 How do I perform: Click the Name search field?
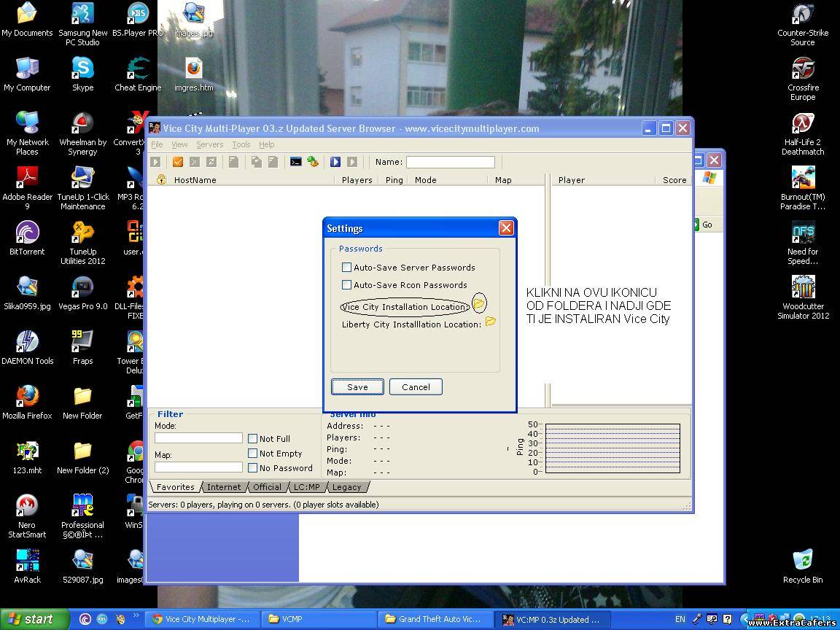450,162
